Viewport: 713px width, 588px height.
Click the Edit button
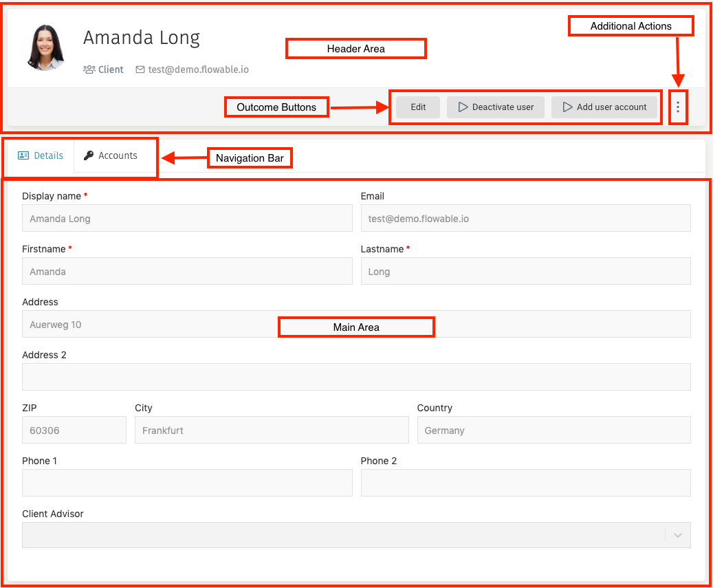(417, 107)
